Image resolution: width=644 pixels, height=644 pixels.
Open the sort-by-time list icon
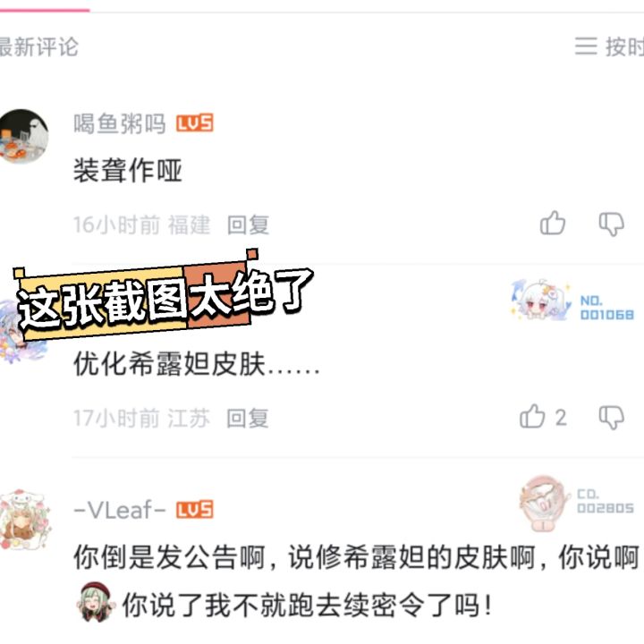[586, 46]
